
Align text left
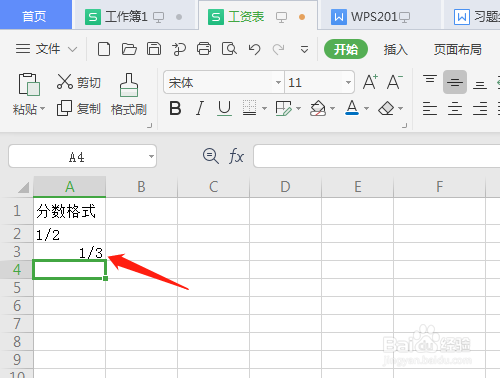click(430, 108)
